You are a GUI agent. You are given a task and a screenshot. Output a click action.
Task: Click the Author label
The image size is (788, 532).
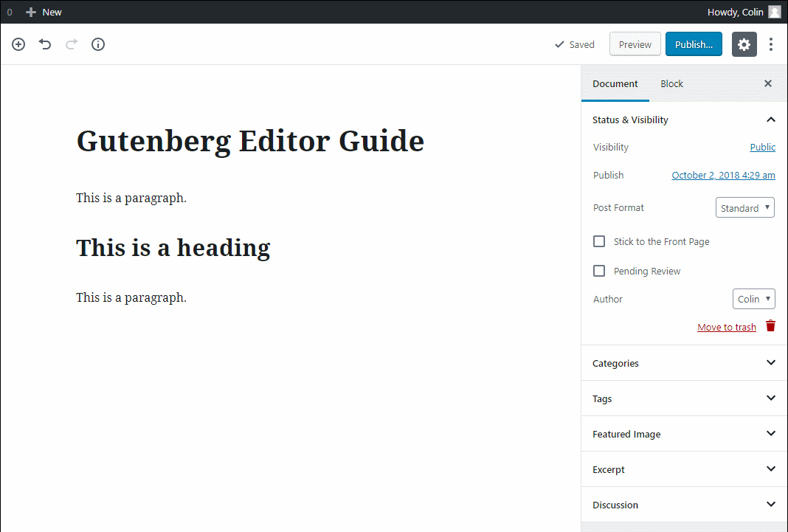[x=607, y=299]
